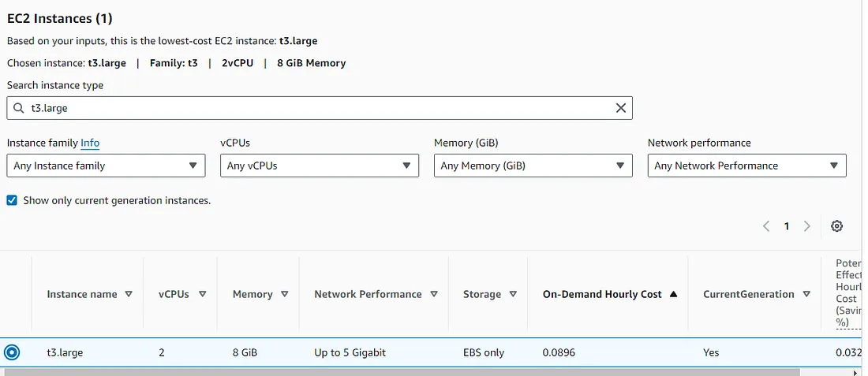Sort by Memory column arrow
This screenshot has height=376, width=868.
point(285,294)
